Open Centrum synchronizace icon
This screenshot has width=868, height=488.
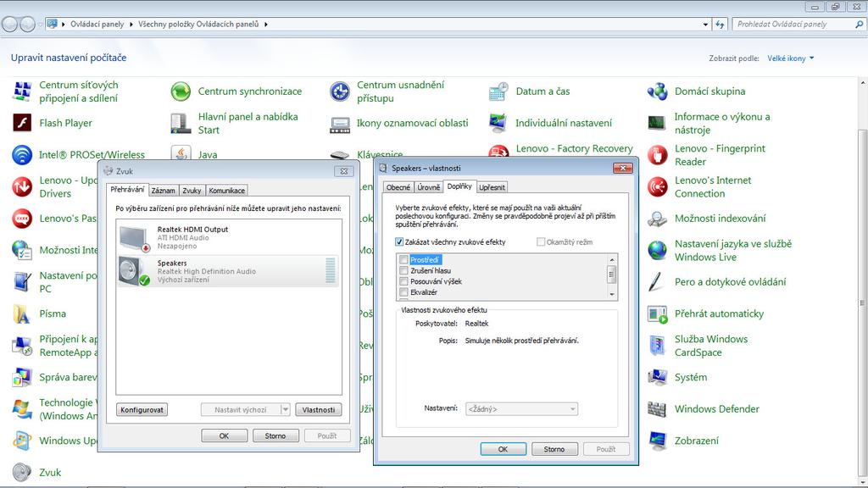tap(181, 91)
